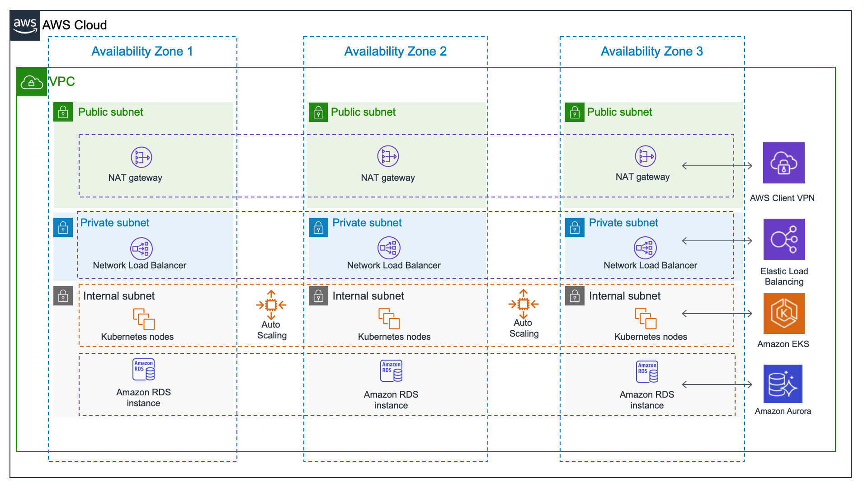Select the 'Availability Zone 1' heading
The height and width of the screenshot is (488, 868).
click(x=142, y=52)
